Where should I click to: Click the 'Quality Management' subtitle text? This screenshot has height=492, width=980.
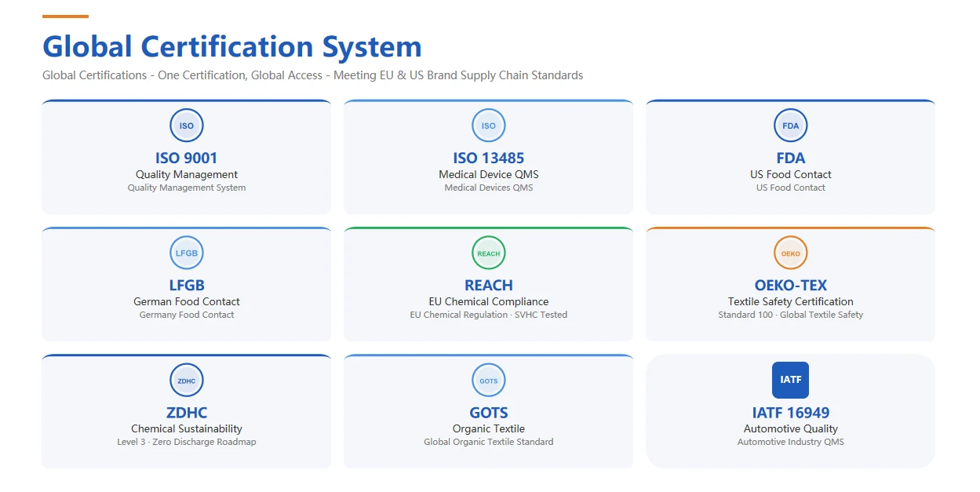point(187,174)
